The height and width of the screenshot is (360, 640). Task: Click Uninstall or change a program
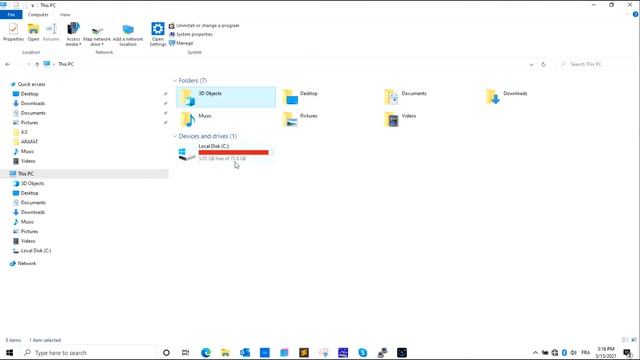tap(204, 26)
